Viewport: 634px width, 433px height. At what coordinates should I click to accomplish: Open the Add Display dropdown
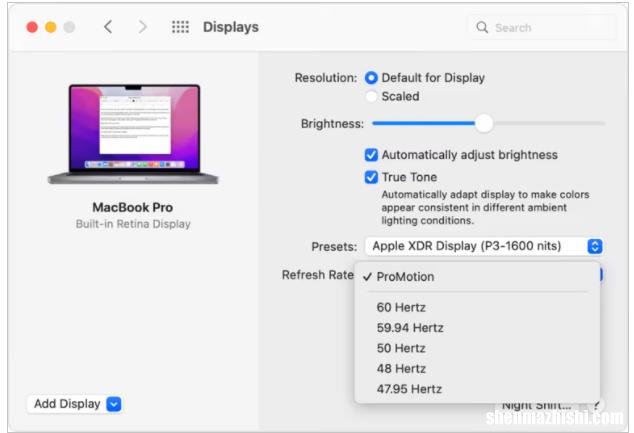point(74,404)
